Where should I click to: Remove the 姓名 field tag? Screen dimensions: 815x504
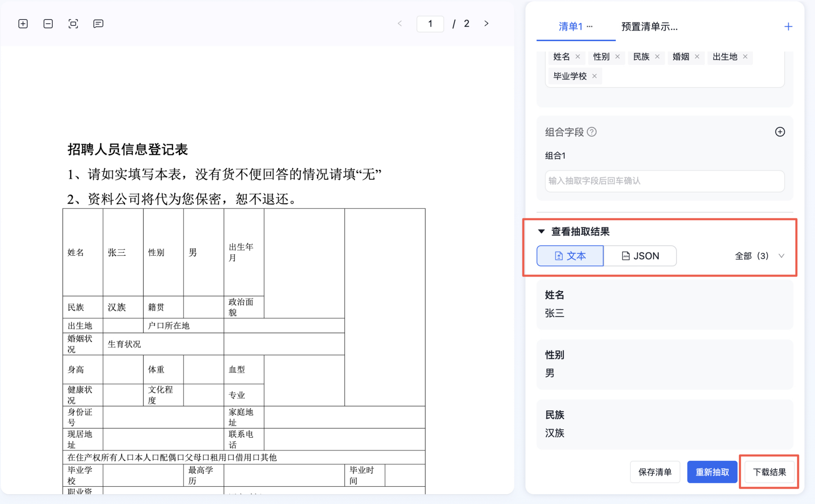pos(578,56)
